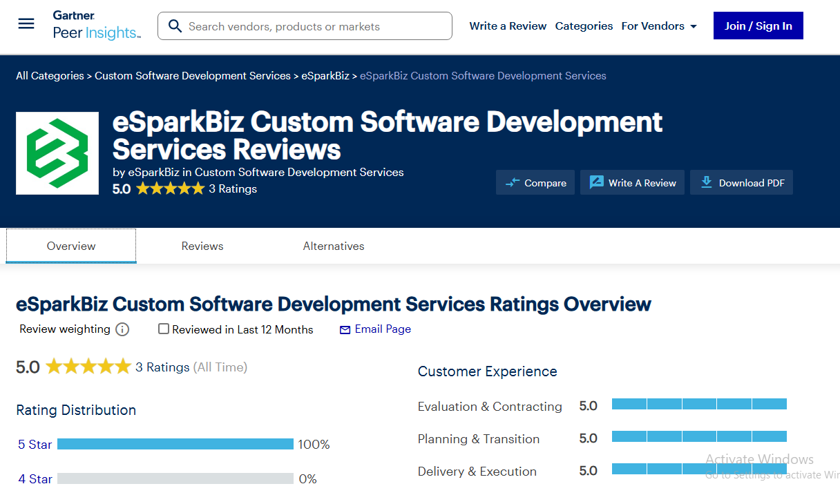This screenshot has width=840, height=504.
Task: Click Write a Review in top navigation
Action: [x=508, y=26]
